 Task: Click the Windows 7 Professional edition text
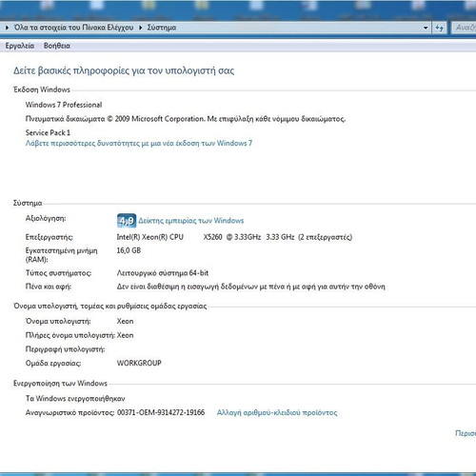pyautogui.click(x=64, y=105)
